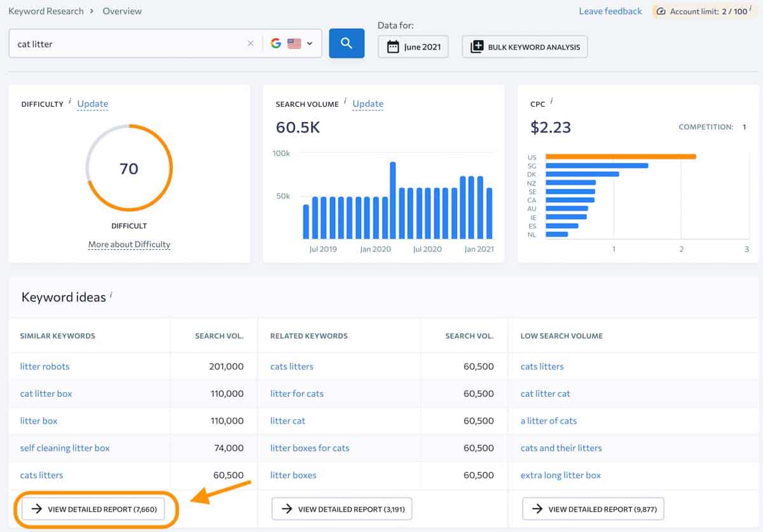
Task: Click Bulk Keyword Analysis button
Action: click(525, 47)
